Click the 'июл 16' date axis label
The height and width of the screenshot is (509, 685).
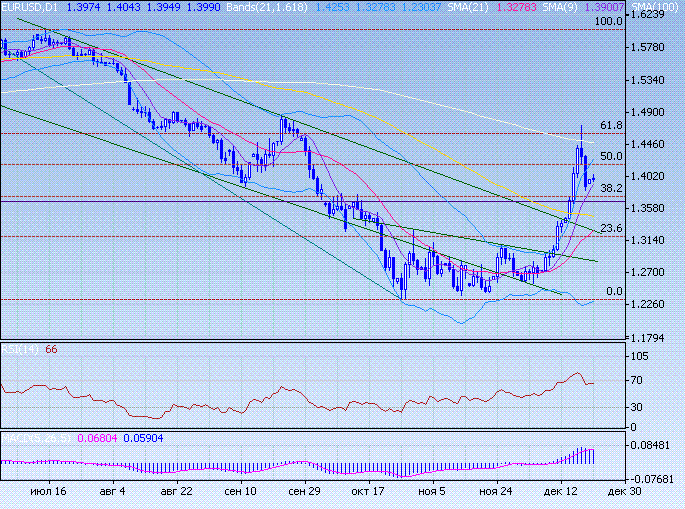click(x=48, y=493)
